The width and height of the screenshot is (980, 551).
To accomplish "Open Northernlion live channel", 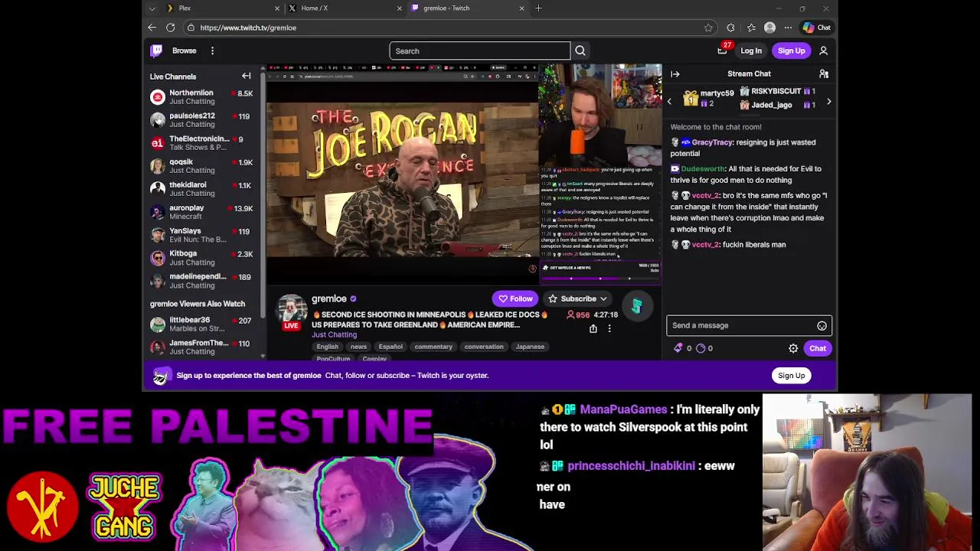I will (x=201, y=97).
